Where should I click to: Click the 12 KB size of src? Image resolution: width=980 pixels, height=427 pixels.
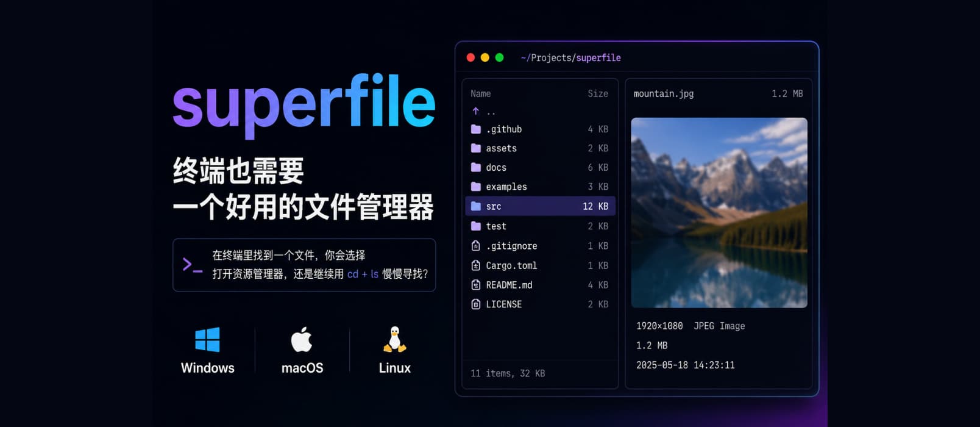pos(595,206)
